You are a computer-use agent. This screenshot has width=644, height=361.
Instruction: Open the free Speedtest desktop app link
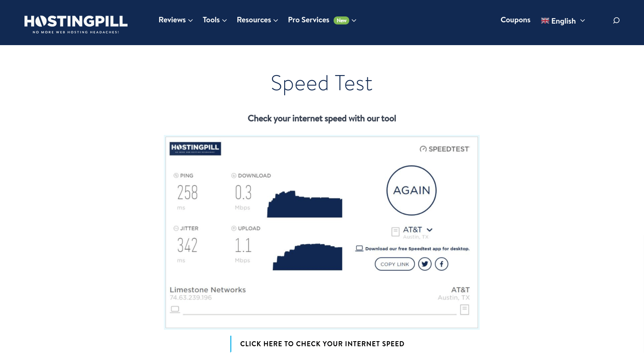[417, 249]
